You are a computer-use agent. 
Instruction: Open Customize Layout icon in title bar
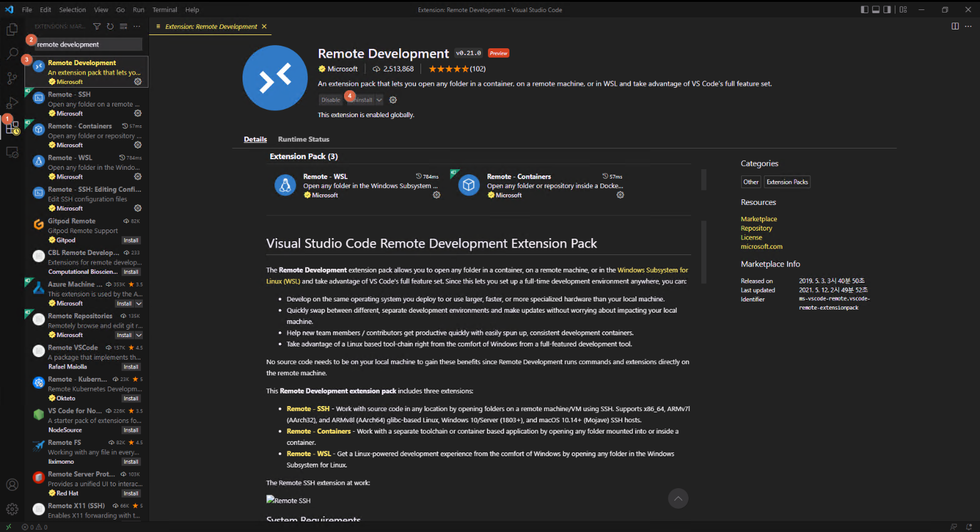tap(903, 9)
